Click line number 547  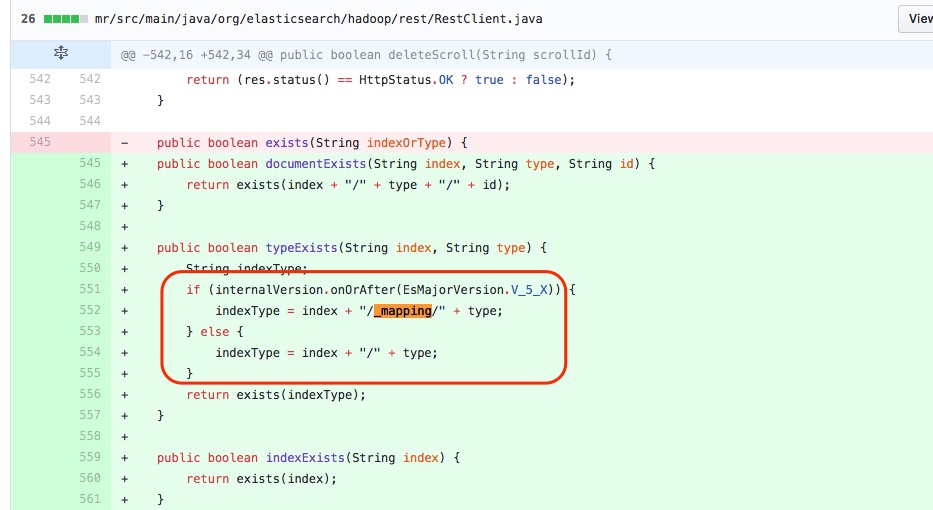[x=90, y=205]
